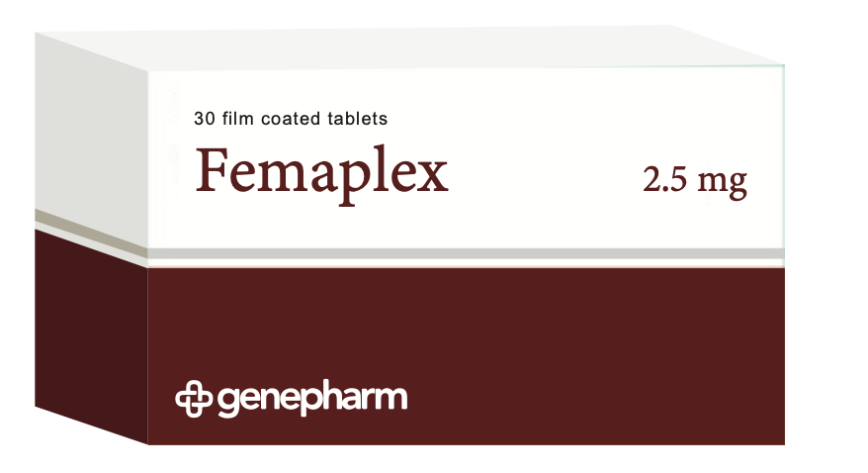Select the light gray left side panel
868x473 pixels.
(91, 129)
